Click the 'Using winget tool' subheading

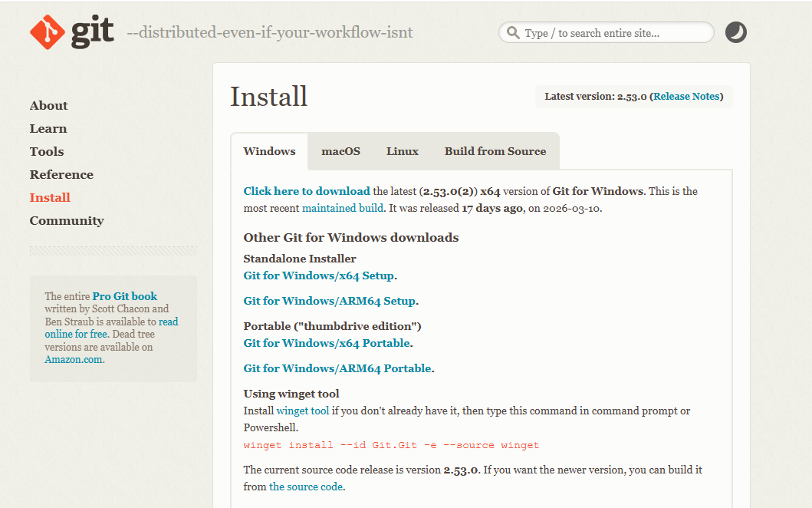[x=291, y=394]
